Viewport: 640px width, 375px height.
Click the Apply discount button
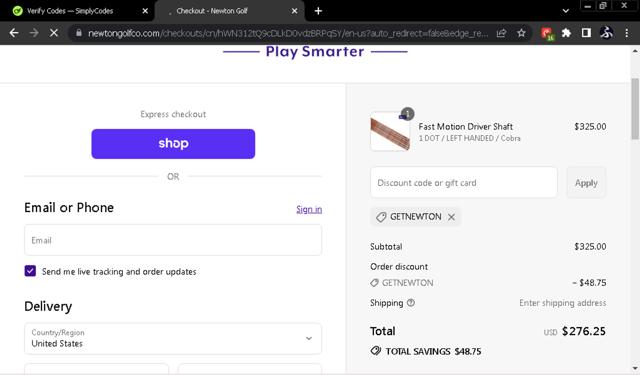point(586,183)
